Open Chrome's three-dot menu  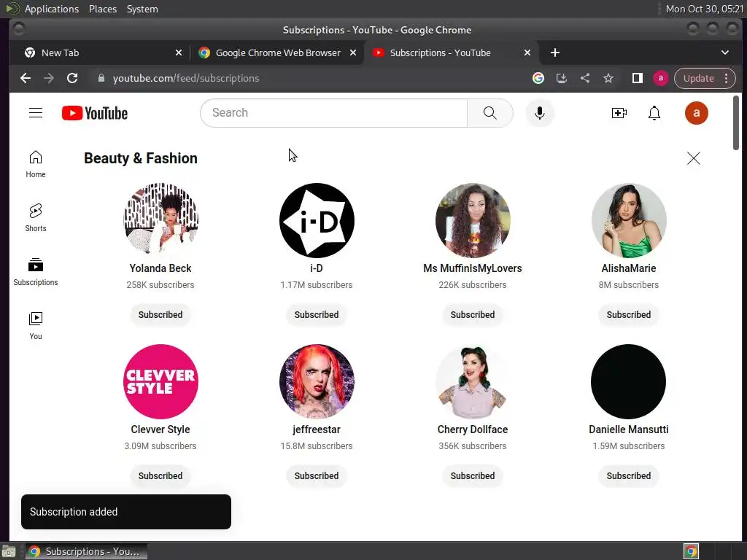726,78
